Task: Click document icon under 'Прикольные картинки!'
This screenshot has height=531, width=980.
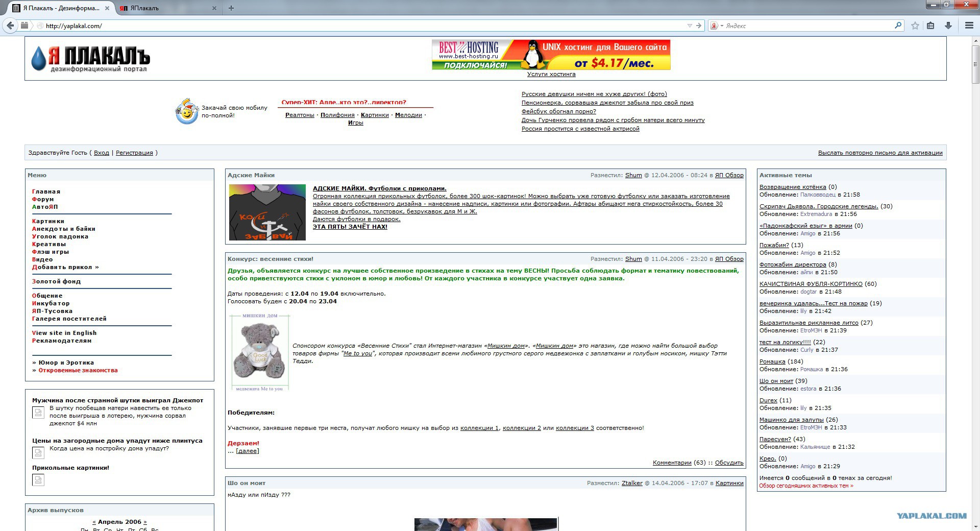Action: pos(38,480)
